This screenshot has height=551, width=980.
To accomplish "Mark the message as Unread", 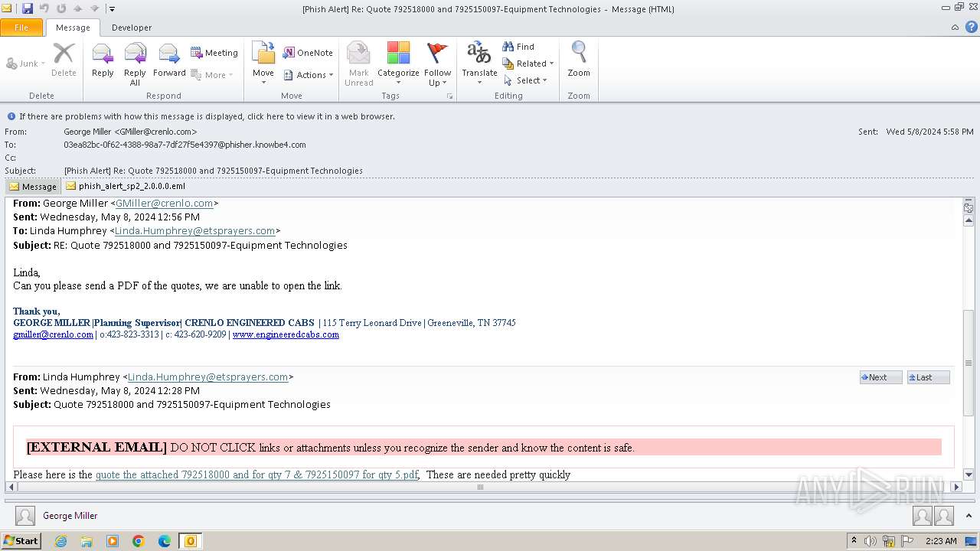I will pos(358,64).
